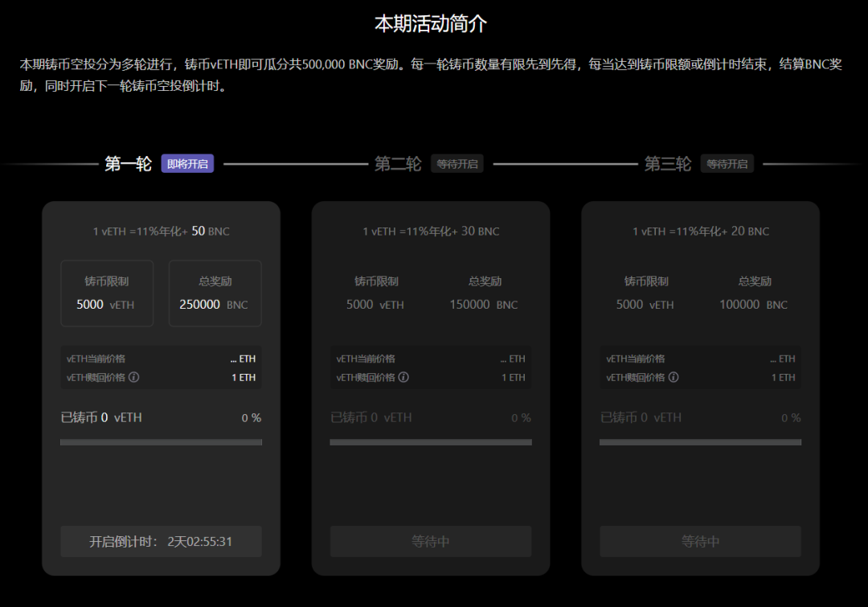Click the 等待中 button in the 第二轮 card
Viewport: 868px width, 607px height.
click(430, 541)
